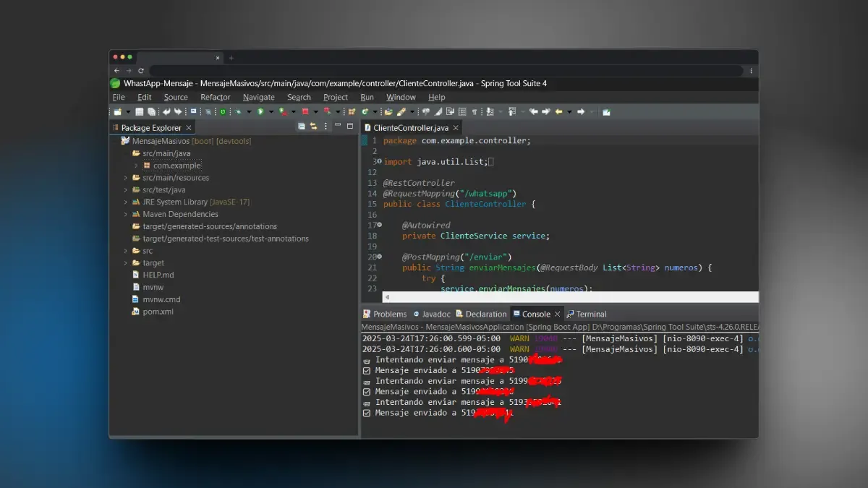868x488 pixels.
Task: Expand the folded import on line 3
Action: tap(379, 162)
